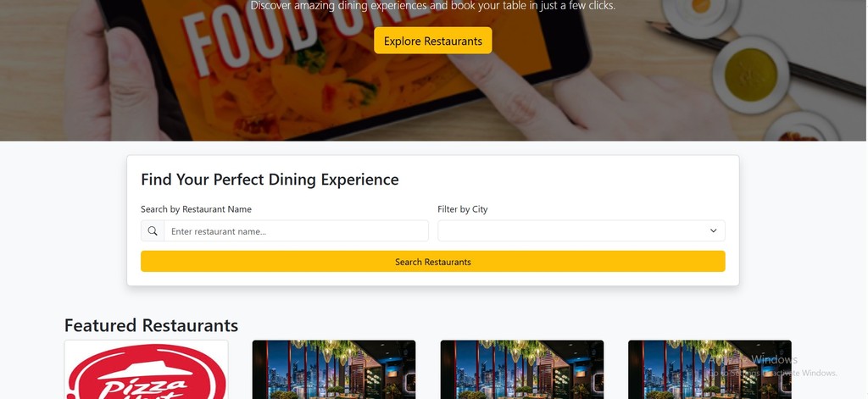Click the Find Your Perfect Dining Experience heading
The width and height of the screenshot is (868, 399).
pos(270,180)
